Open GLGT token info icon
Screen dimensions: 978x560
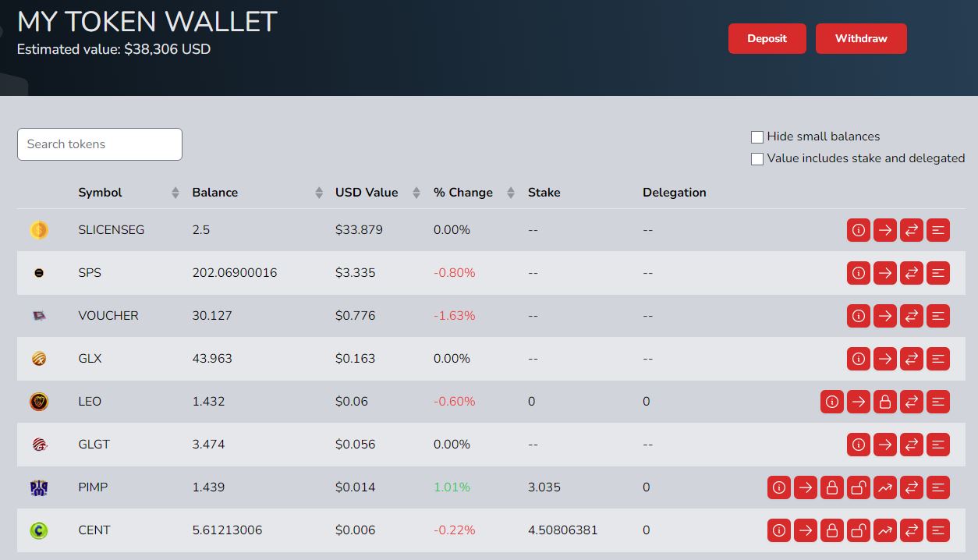point(858,445)
